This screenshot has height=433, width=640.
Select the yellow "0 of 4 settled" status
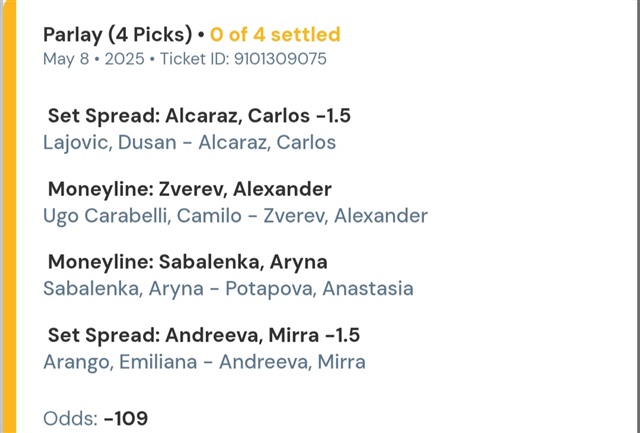click(x=275, y=34)
